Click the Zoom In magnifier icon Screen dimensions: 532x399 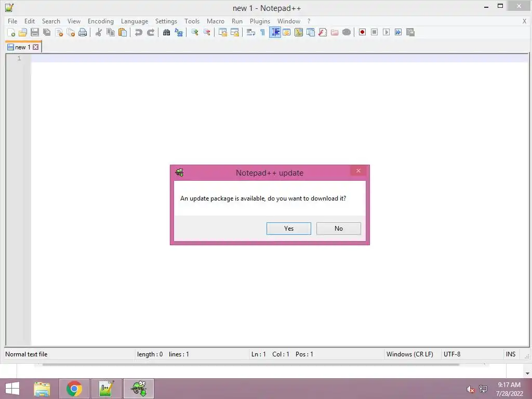(194, 32)
